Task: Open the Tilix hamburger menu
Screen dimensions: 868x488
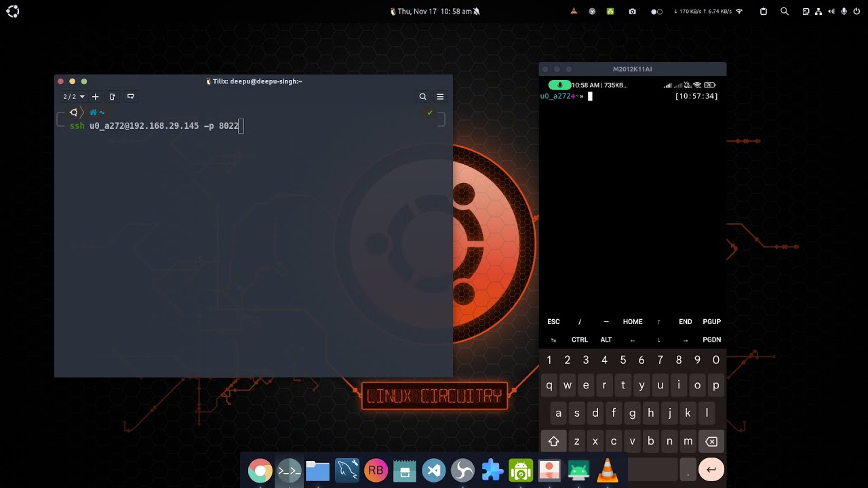Action: pyautogui.click(x=440, y=97)
